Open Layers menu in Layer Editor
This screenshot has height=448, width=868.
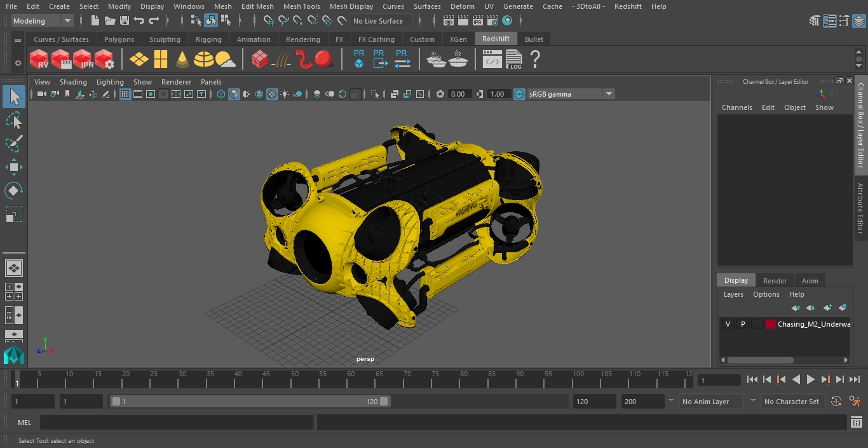click(733, 294)
